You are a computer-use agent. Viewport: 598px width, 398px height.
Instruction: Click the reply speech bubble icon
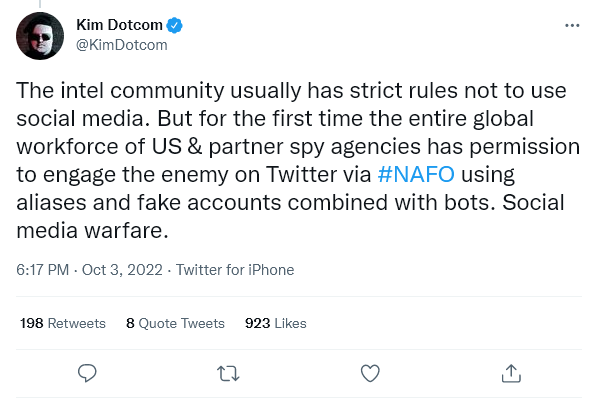coord(87,373)
